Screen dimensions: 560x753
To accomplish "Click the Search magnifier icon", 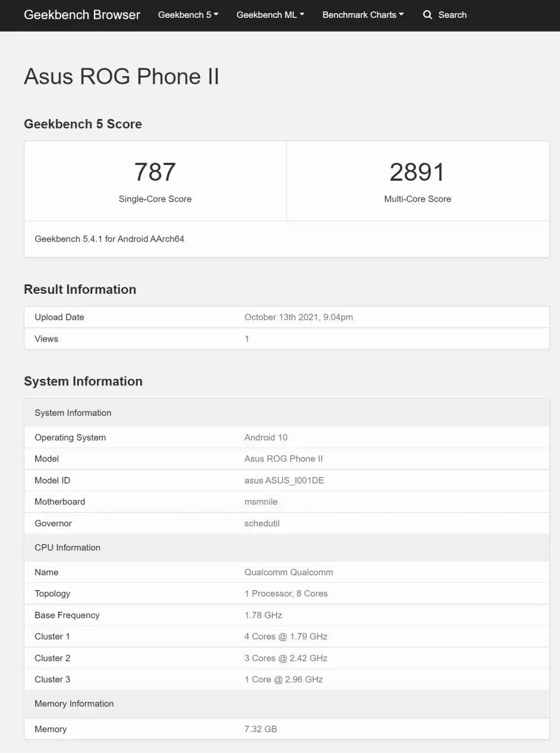I will tap(427, 15).
